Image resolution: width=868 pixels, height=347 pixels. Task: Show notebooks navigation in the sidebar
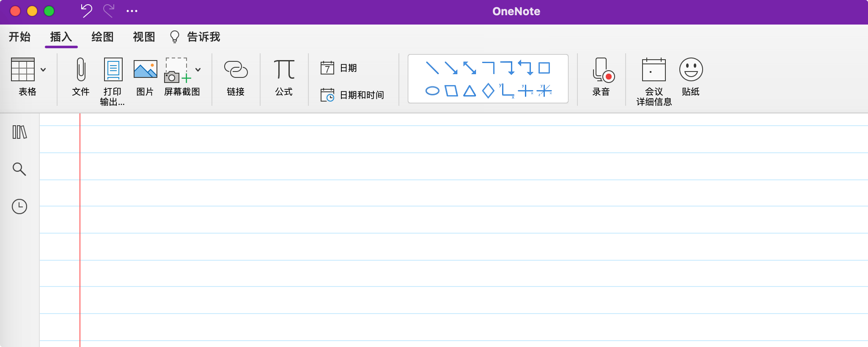[19, 132]
